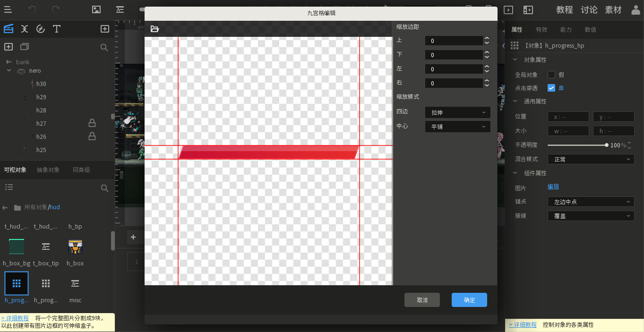The width and height of the screenshot is (644, 332).
Task: Select the h_box_bg thumbnail
Action: tap(16, 247)
